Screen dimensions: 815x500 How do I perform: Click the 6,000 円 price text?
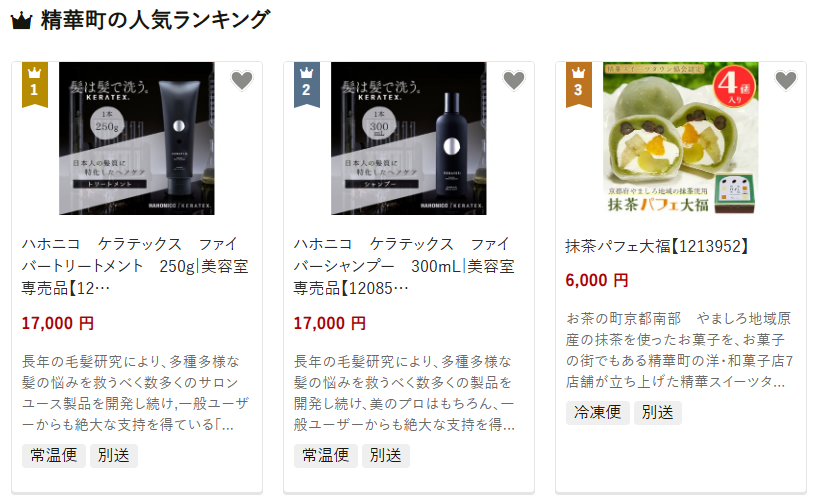click(x=597, y=281)
